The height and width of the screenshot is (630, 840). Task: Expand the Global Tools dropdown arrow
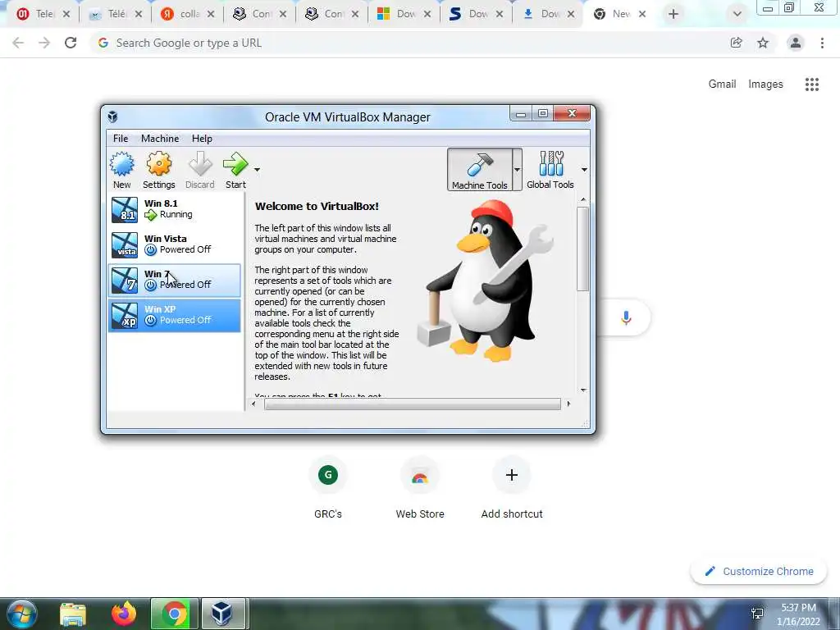pos(584,170)
